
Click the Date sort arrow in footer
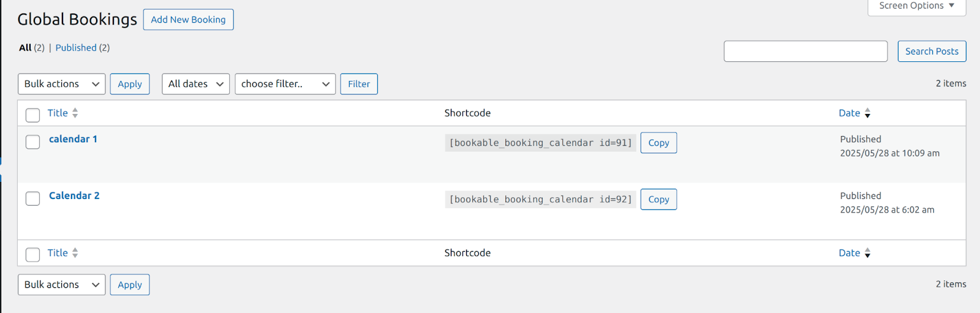click(867, 253)
